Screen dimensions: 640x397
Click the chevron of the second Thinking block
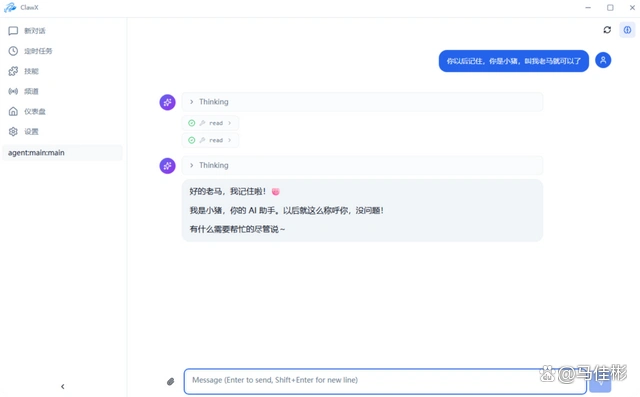(191, 165)
